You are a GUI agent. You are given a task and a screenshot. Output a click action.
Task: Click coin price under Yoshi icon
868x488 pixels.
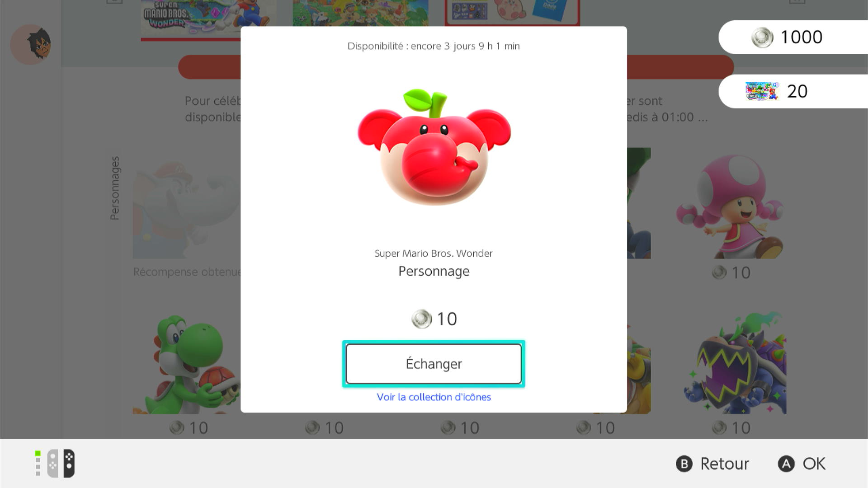point(189,427)
